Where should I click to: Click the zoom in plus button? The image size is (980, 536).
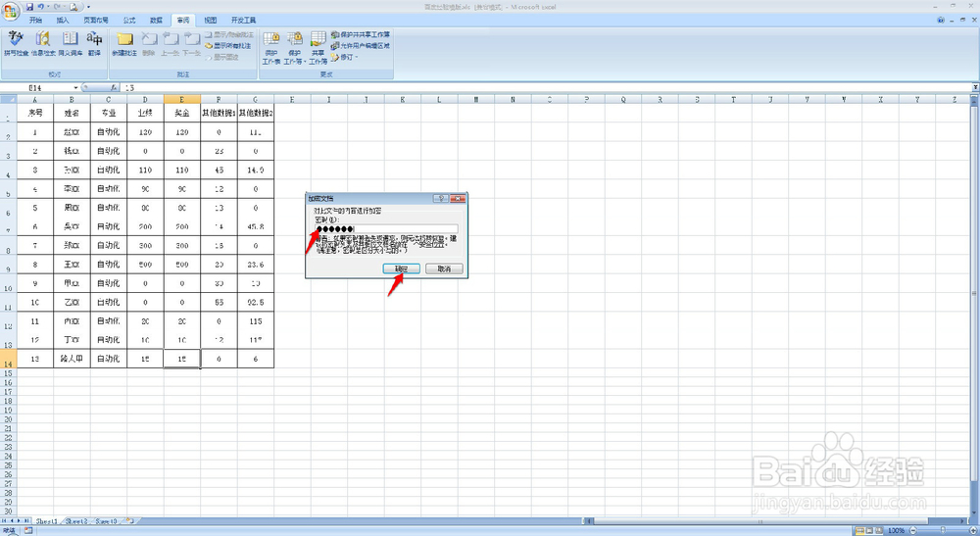click(x=974, y=530)
